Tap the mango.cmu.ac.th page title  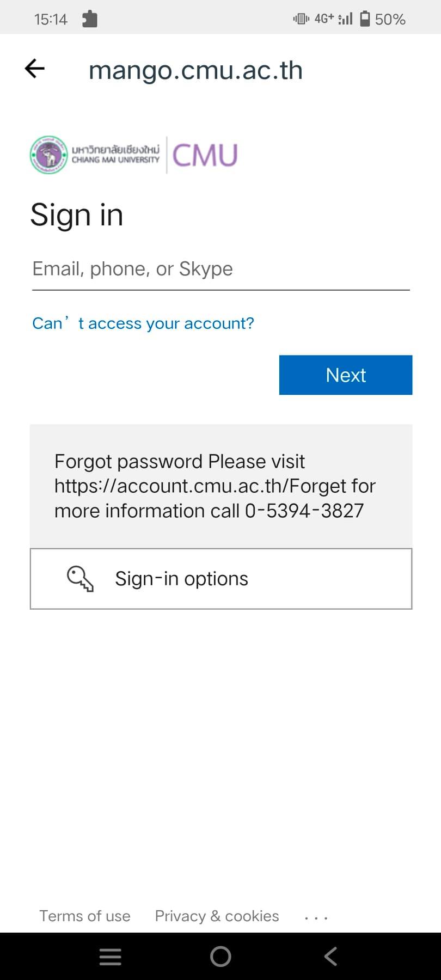(x=195, y=70)
